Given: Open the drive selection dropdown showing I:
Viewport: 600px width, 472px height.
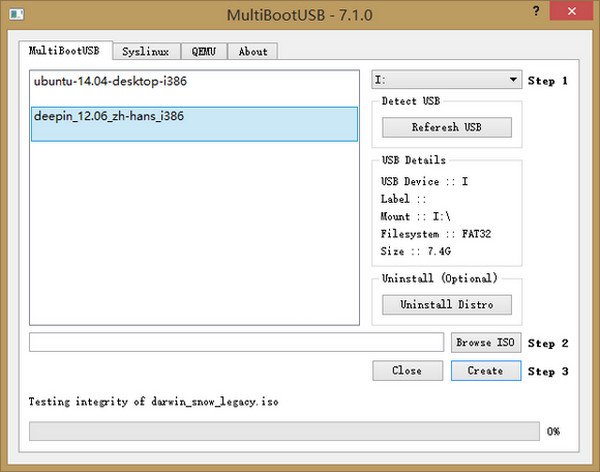Looking at the screenshot, I should pyautogui.click(x=446, y=79).
